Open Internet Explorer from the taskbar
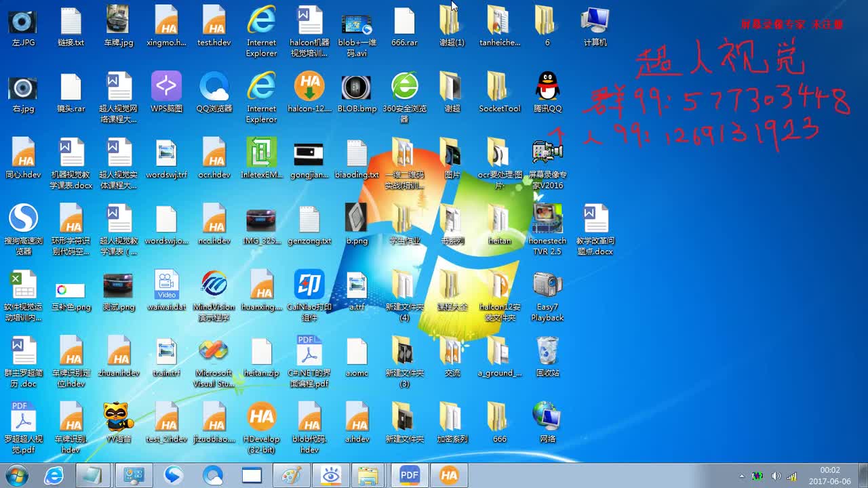The image size is (868, 488). (x=54, y=476)
